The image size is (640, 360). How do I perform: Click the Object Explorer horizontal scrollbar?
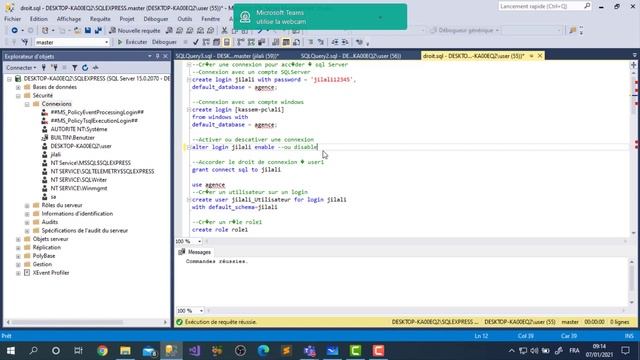pyautogui.click(x=87, y=322)
